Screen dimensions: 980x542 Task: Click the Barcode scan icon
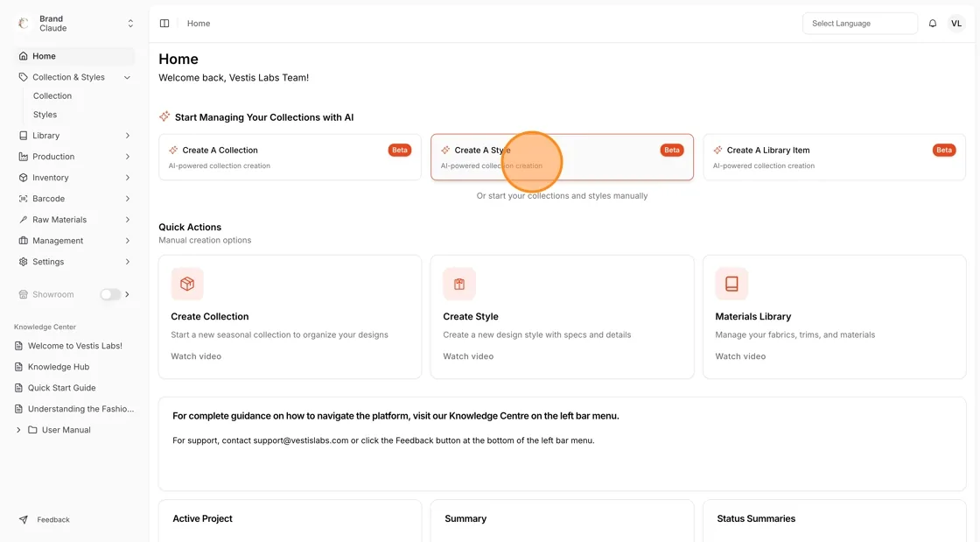click(x=23, y=198)
